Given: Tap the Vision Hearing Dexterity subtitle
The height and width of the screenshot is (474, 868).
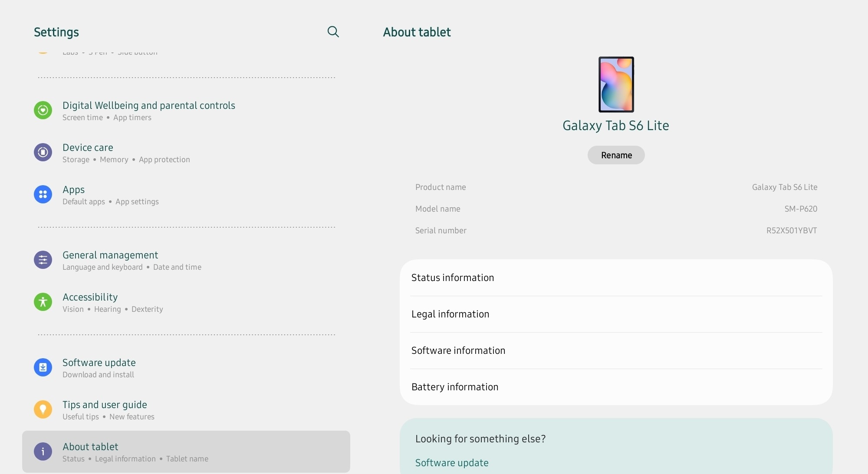Looking at the screenshot, I should (x=113, y=309).
